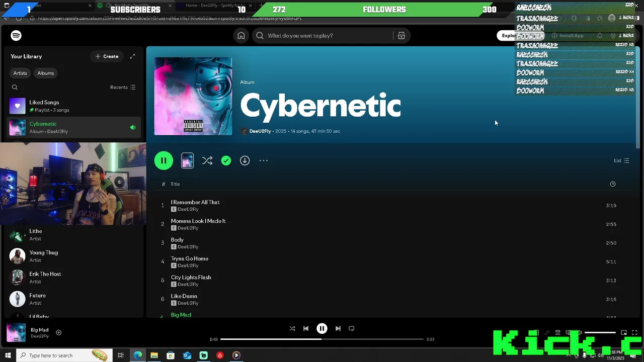Image resolution: width=644 pixels, height=362 pixels.
Task: Filter library by Albums
Action: click(x=45, y=73)
